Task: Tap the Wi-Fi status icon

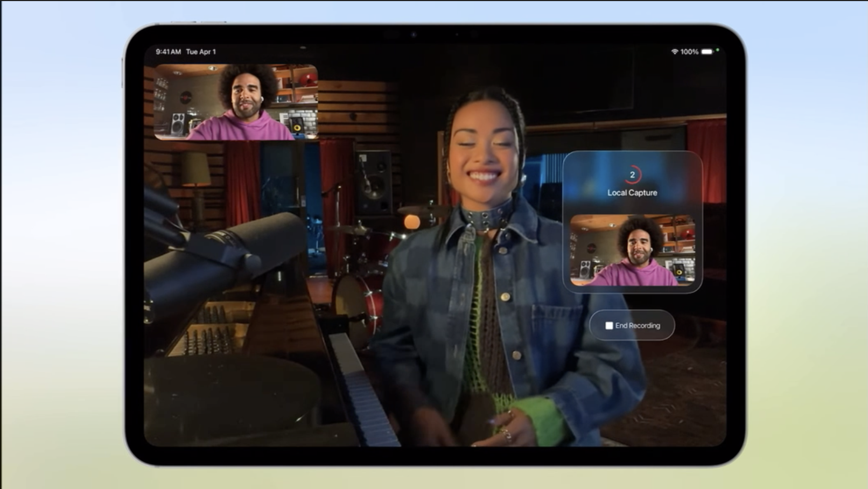Action: coord(674,52)
